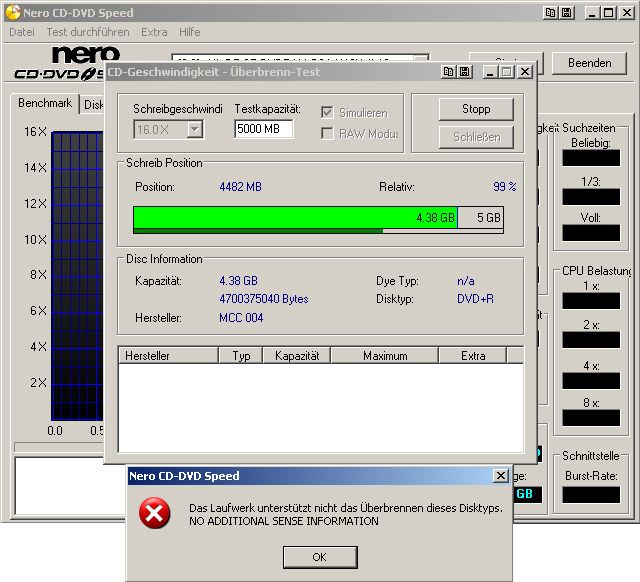Click the Dye Typ value n/a
This screenshot has width=640, height=582.
pos(466,281)
